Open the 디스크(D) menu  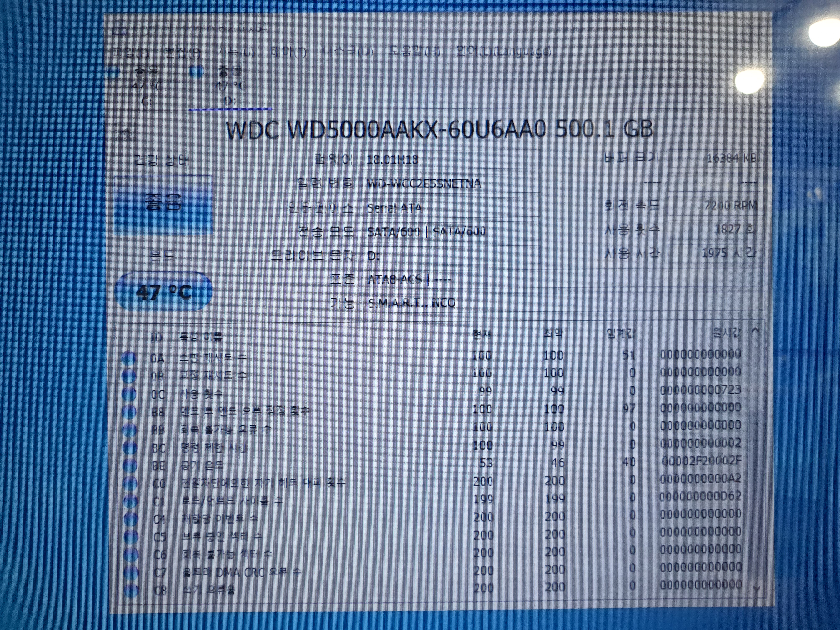(x=348, y=52)
